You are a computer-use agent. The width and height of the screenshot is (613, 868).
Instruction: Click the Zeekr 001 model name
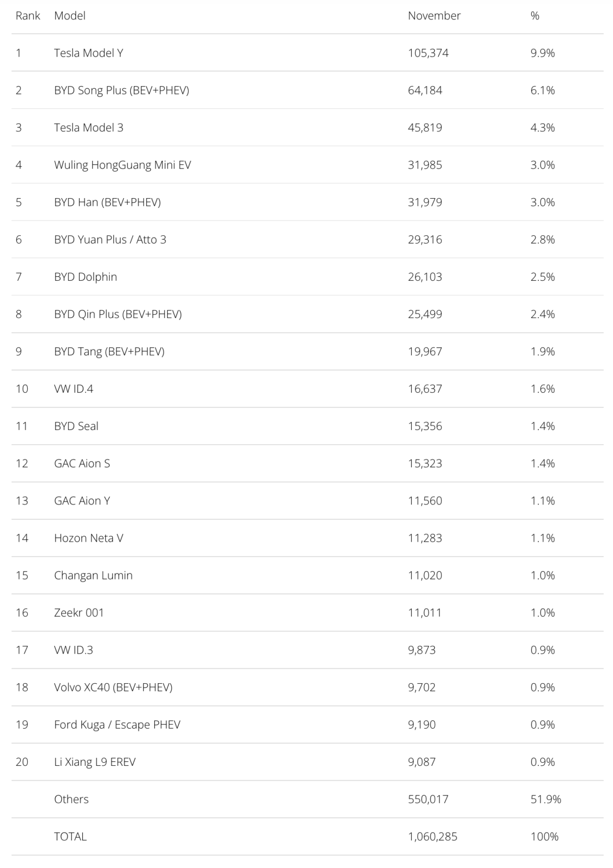pyautogui.click(x=79, y=612)
